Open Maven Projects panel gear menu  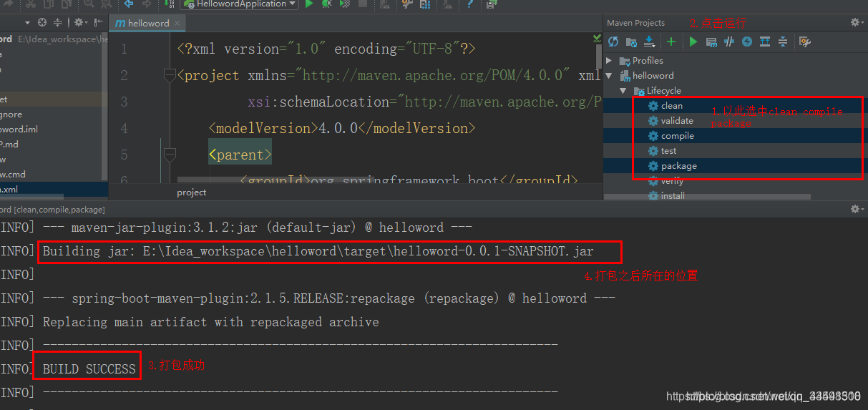[x=856, y=23]
